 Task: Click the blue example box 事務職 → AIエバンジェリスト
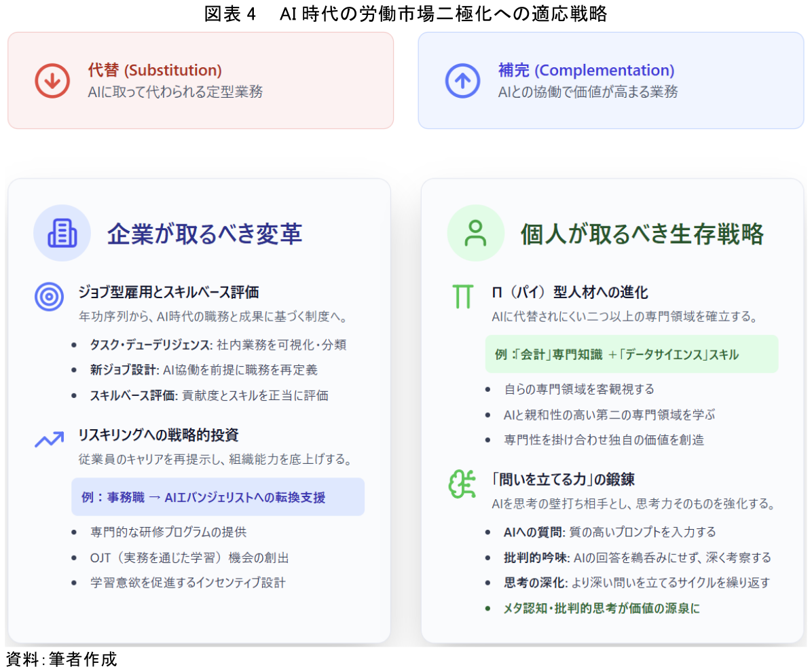coord(218,497)
